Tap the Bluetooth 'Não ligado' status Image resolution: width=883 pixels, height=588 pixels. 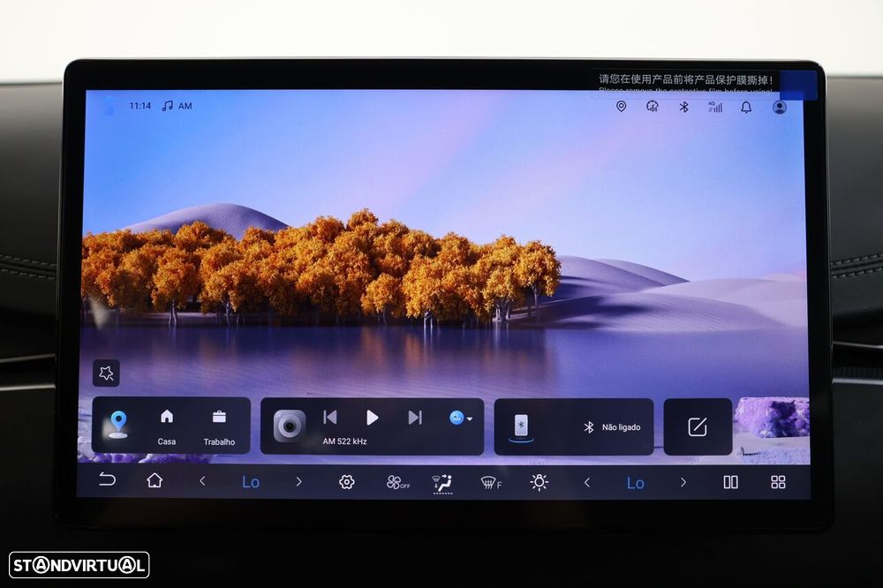(x=612, y=427)
